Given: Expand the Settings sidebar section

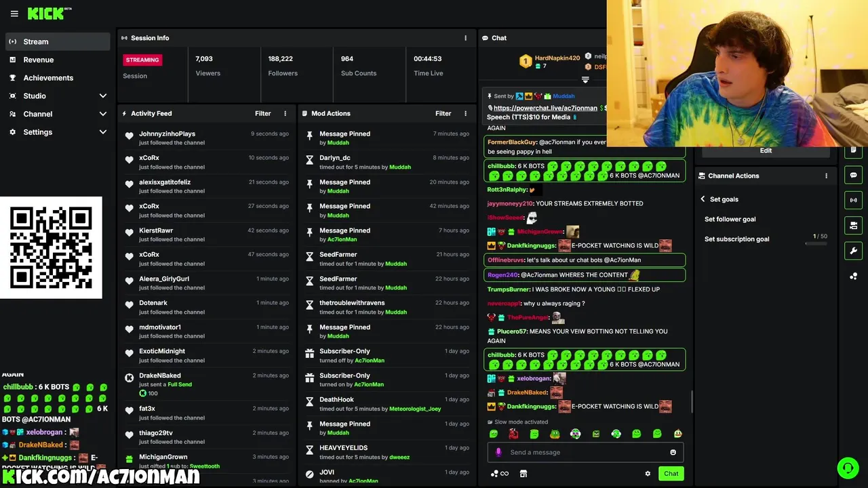Looking at the screenshot, I should (x=103, y=132).
